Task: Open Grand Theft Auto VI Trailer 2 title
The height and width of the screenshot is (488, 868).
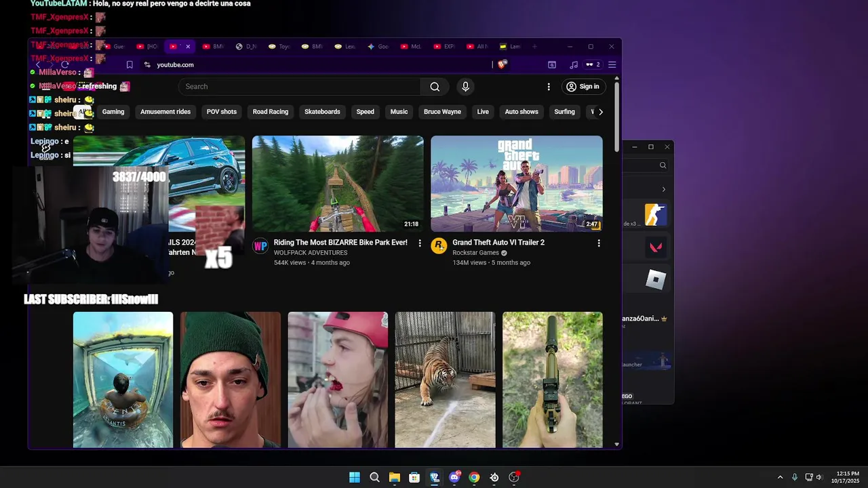Action: tap(498, 243)
